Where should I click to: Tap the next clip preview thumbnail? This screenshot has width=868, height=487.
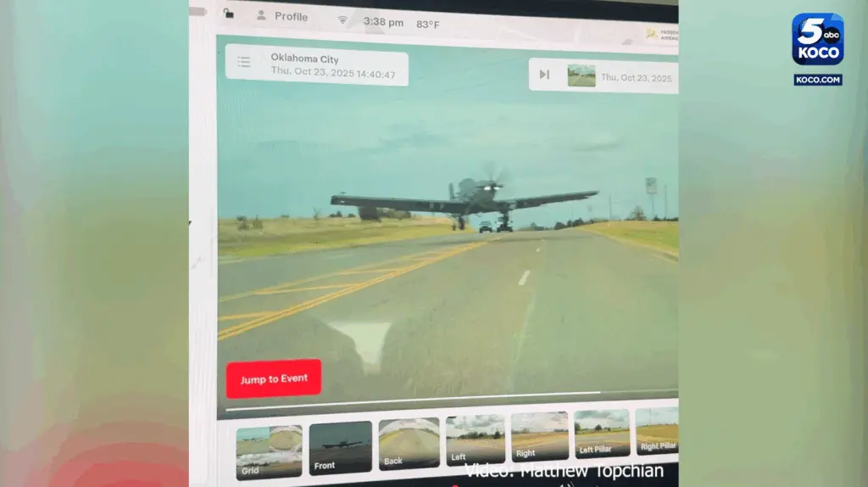click(581, 76)
